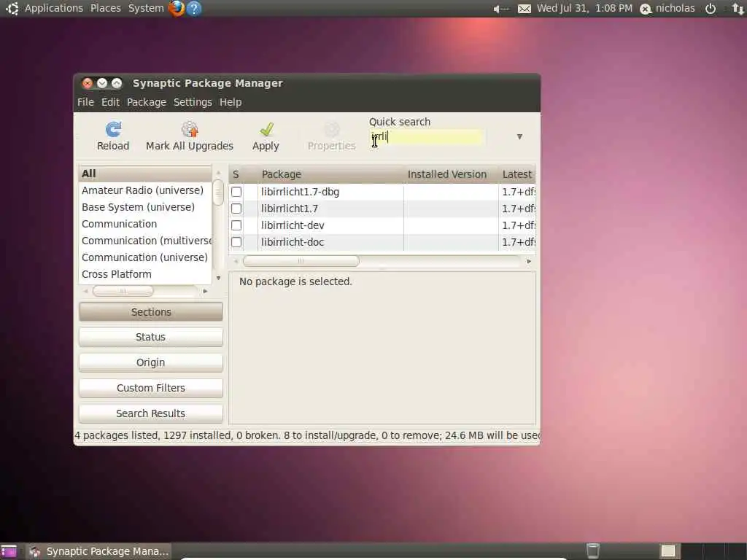747x560 pixels.
Task: Mark checkbox for libirrlicht-doc
Action: click(x=236, y=242)
